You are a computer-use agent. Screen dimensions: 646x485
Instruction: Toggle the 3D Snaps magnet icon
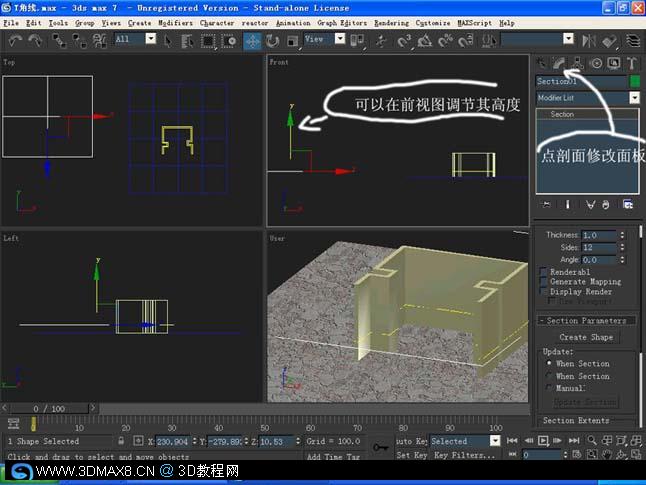click(404, 40)
